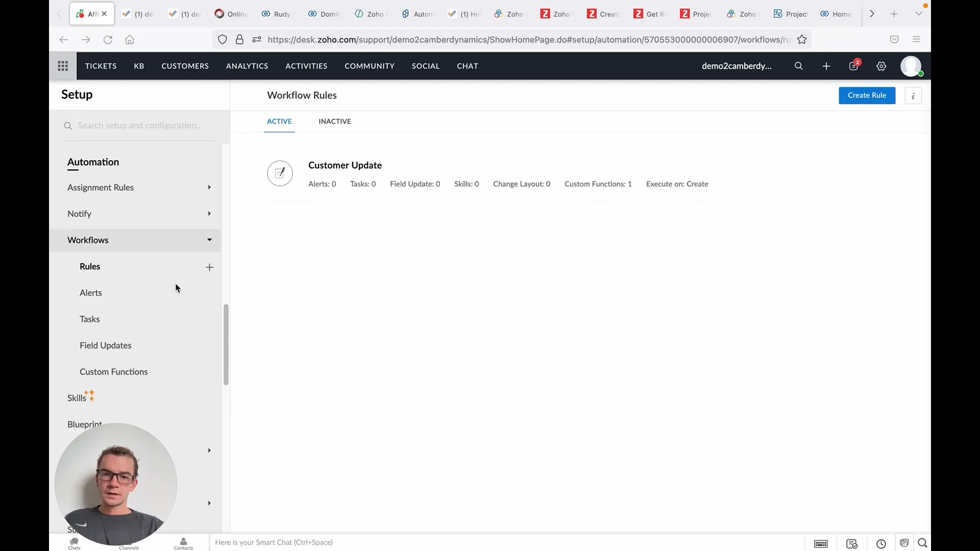The width and height of the screenshot is (980, 551).
Task: Open the app launcher grid icon
Action: [63, 66]
